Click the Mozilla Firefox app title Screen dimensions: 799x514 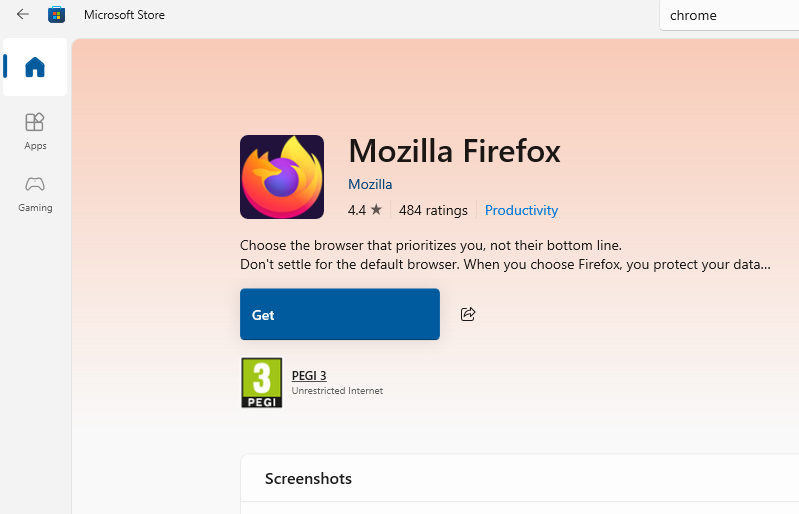(x=454, y=151)
